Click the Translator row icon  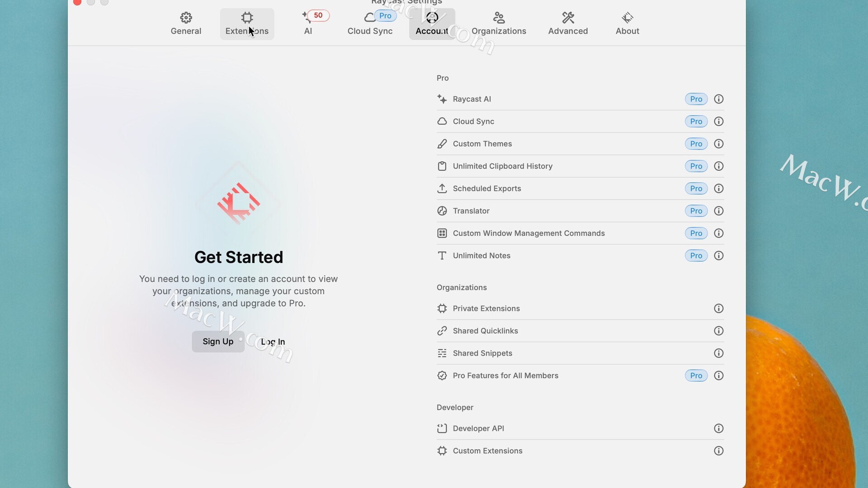click(442, 211)
